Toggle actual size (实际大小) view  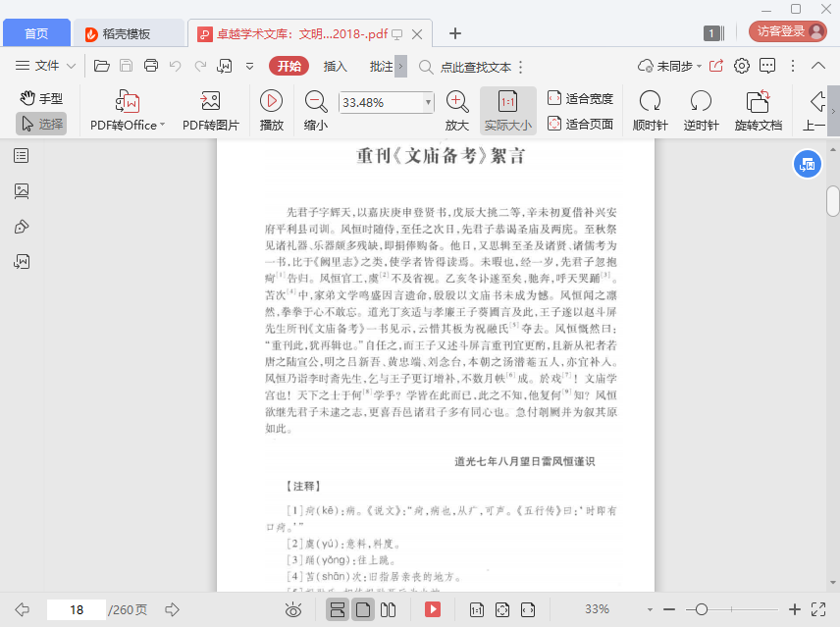tap(508, 110)
